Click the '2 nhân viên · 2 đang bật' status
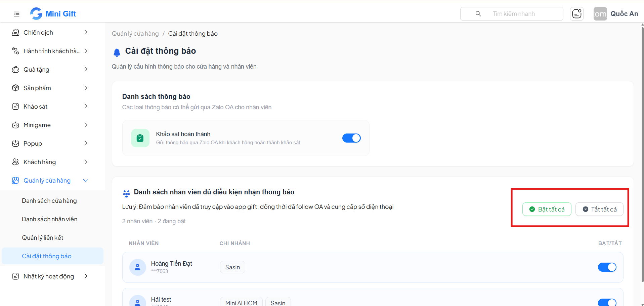This screenshot has height=306, width=644. click(x=154, y=221)
